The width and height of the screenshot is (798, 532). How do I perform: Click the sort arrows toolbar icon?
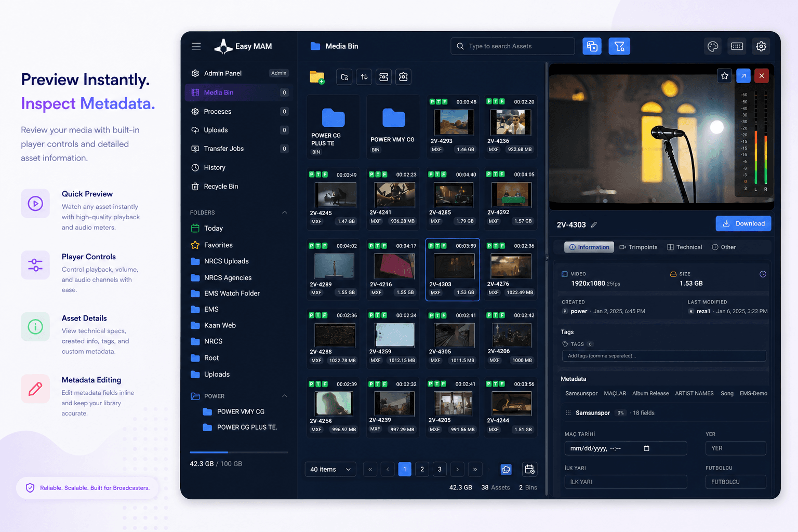coord(364,77)
